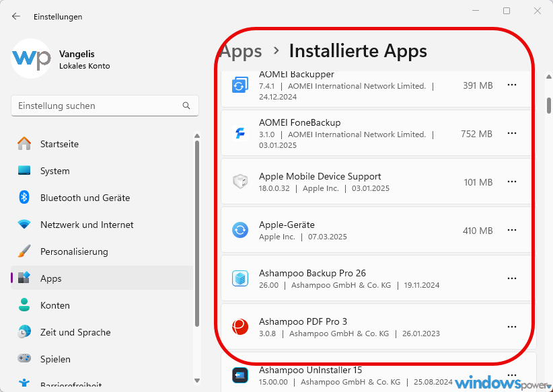Click the '391 MB' size value
This screenshot has width=553, height=392.
[478, 85]
